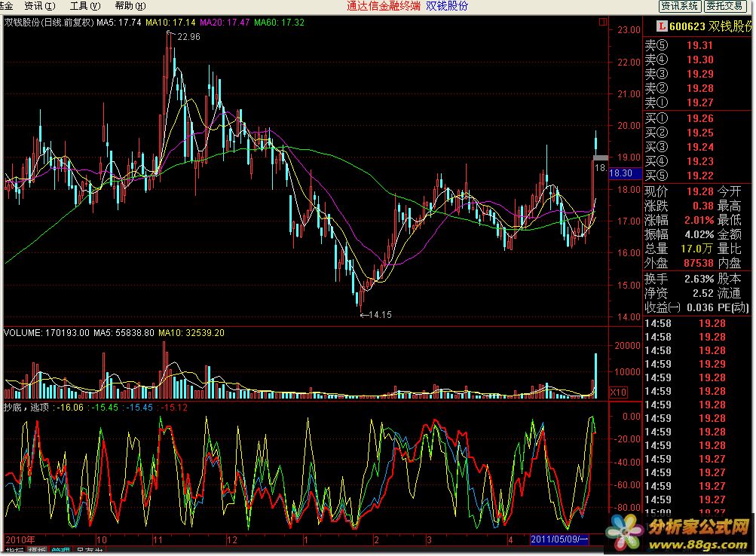Click the -80.00 indicator axis label
The image size is (756, 556).
point(628,508)
